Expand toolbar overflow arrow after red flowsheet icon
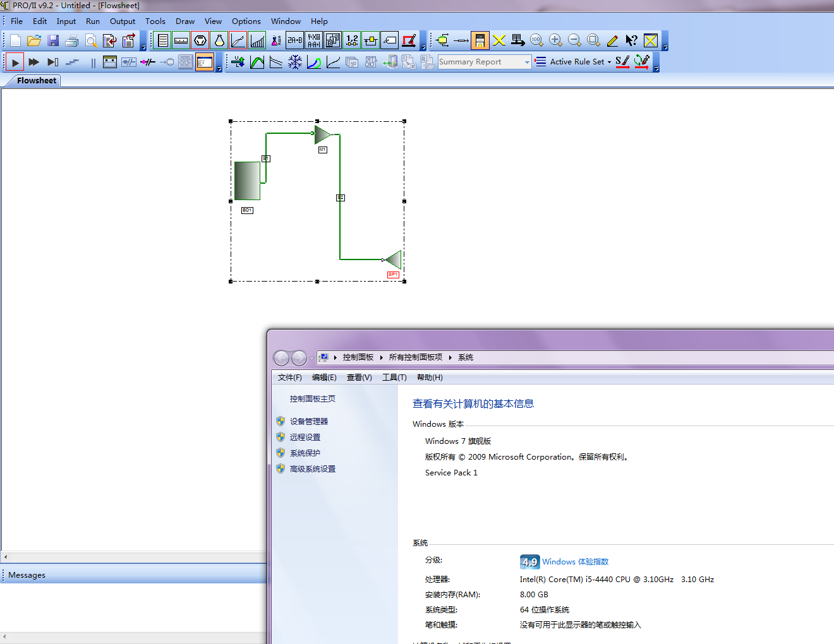The image size is (834, 644). click(x=423, y=47)
